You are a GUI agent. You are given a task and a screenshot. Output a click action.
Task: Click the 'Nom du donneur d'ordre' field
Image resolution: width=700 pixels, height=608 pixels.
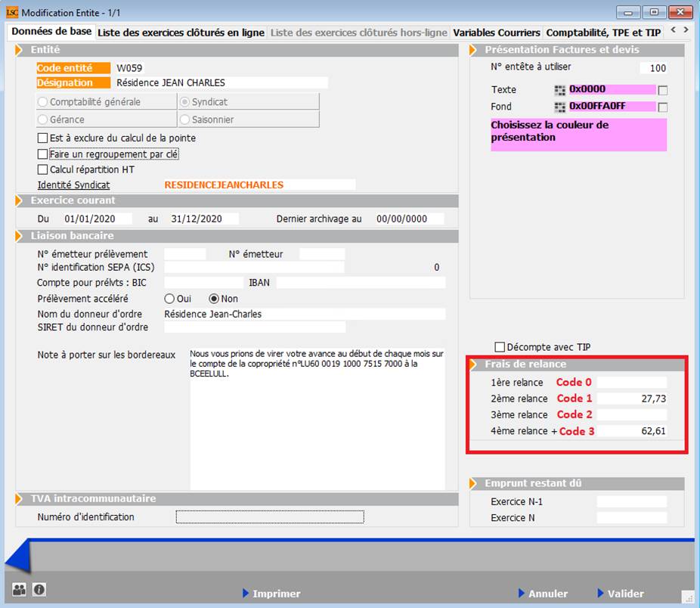(x=305, y=314)
